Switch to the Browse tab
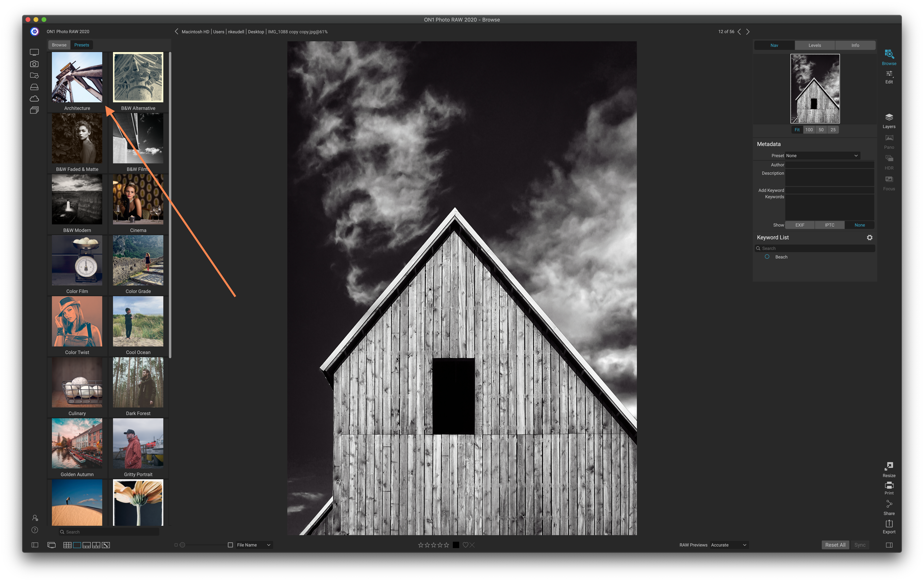Image resolution: width=924 pixels, height=582 pixels. click(x=59, y=45)
